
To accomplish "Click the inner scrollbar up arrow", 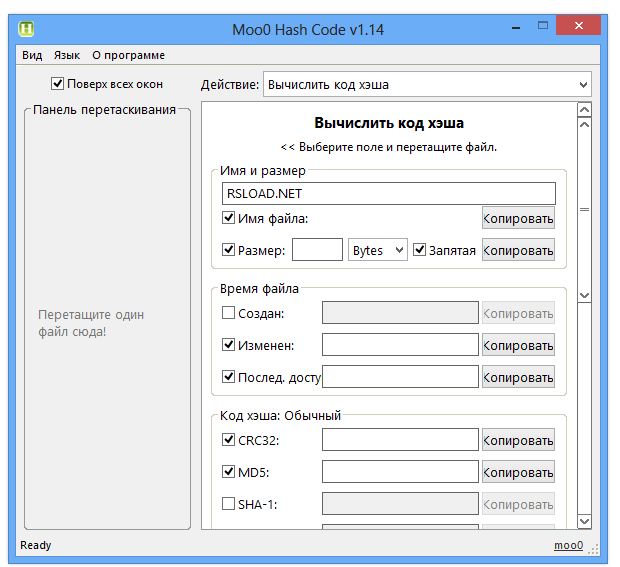I will tap(584, 124).
